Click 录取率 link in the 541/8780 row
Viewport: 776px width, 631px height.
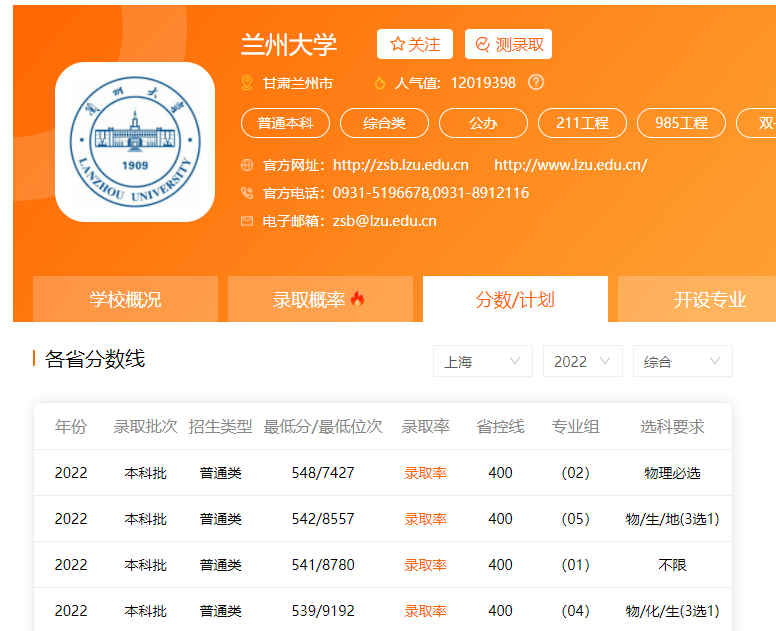click(x=425, y=565)
